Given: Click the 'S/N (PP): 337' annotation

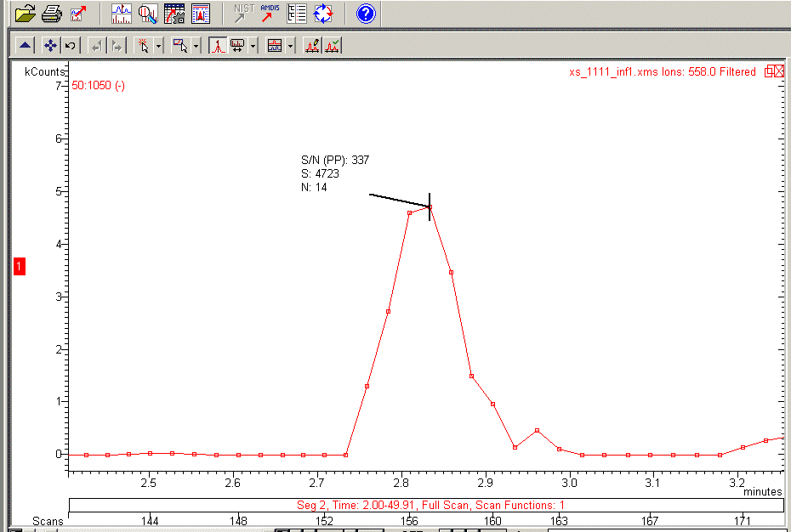Looking at the screenshot, I should click(x=335, y=160).
